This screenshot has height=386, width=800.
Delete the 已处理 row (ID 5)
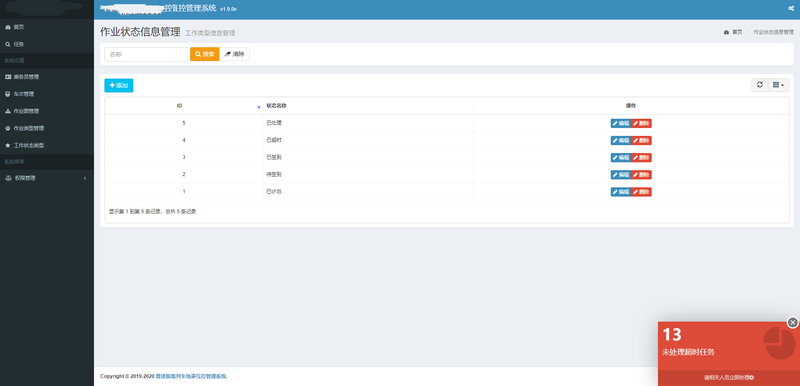tap(641, 123)
